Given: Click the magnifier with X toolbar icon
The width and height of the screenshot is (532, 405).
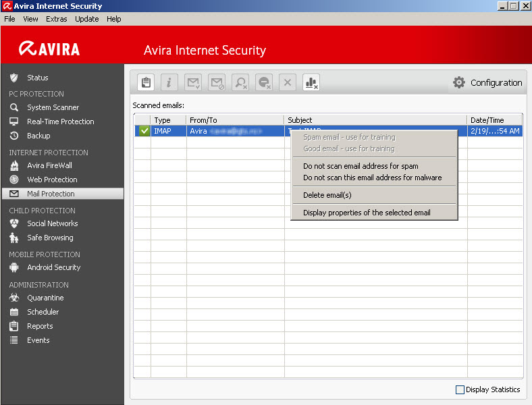Looking at the screenshot, I should coord(240,82).
